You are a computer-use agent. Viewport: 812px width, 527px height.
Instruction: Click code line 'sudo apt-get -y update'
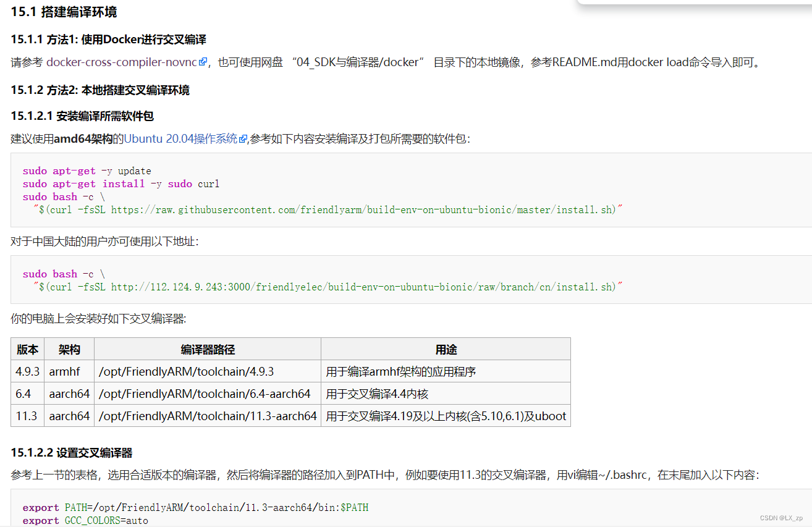(87, 171)
